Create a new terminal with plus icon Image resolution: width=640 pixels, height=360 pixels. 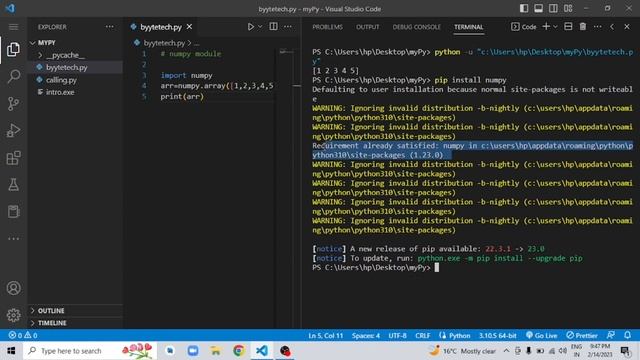tap(546, 27)
